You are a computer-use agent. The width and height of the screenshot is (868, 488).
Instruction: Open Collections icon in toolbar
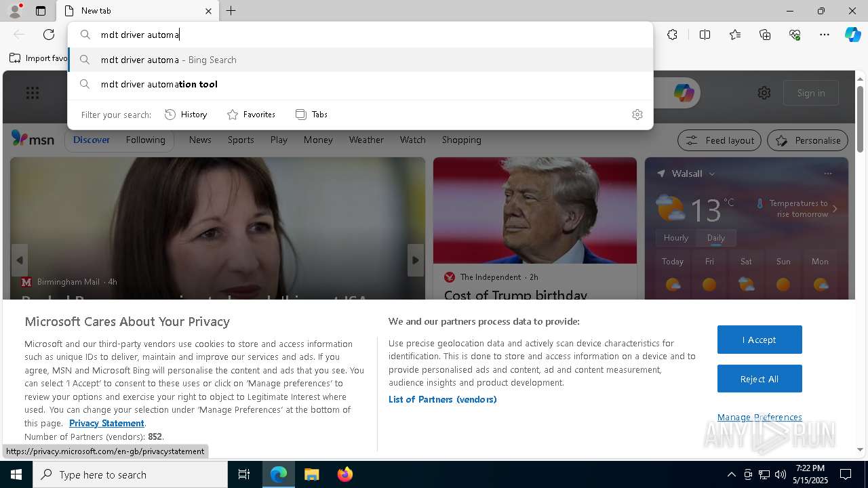tap(765, 35)
